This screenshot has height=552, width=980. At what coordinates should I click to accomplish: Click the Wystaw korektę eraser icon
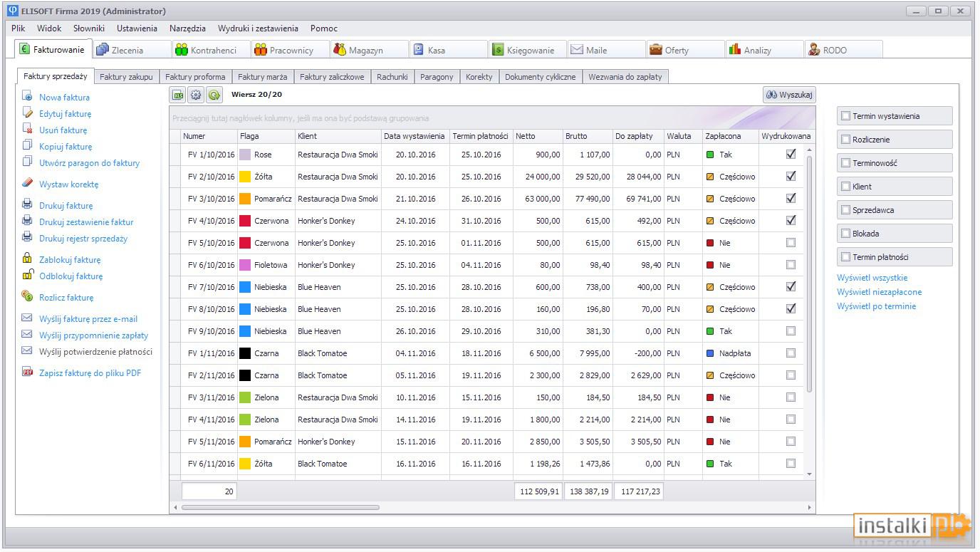click(x=27, y=183)
